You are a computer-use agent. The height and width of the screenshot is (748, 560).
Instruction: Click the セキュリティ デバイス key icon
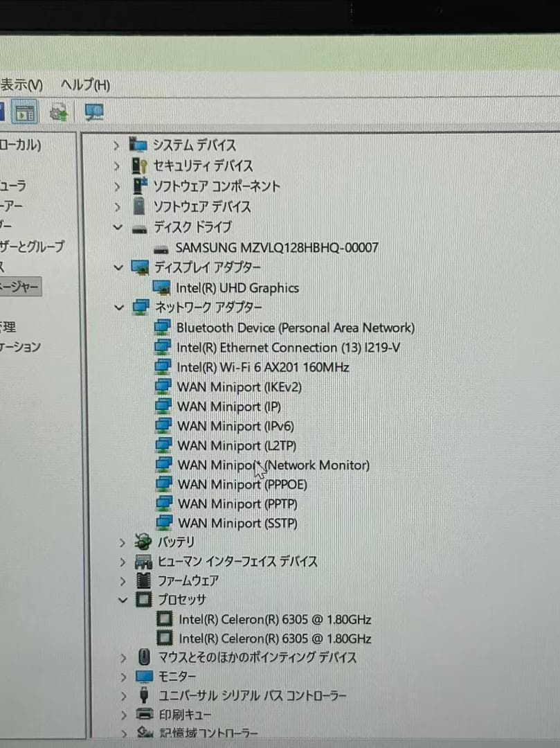click(139, 166)
